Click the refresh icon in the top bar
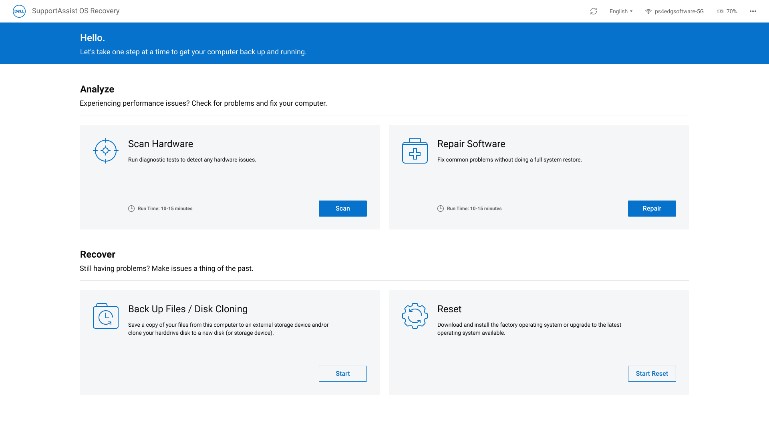The width and height of the screenshot is (769, 434). coord(594,11)
